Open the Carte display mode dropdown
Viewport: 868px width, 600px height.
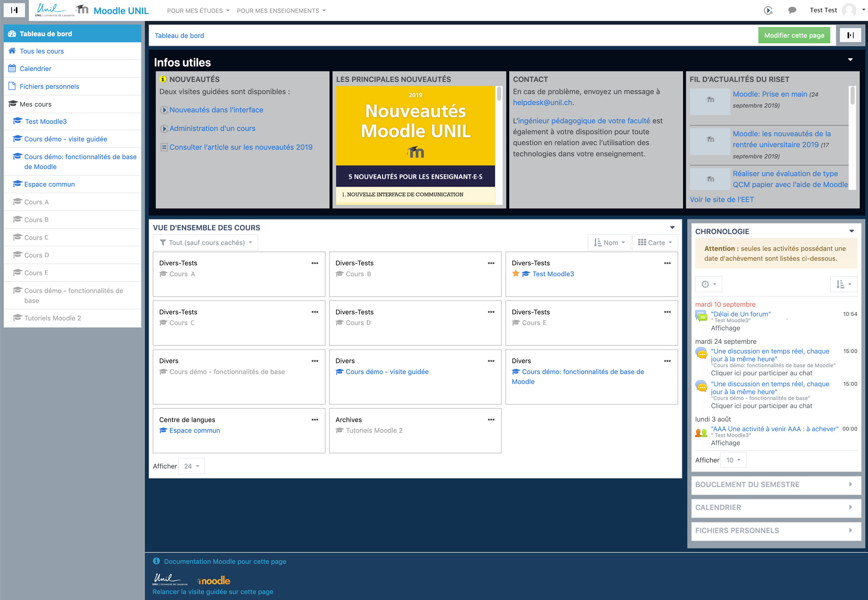click(655, 243)
